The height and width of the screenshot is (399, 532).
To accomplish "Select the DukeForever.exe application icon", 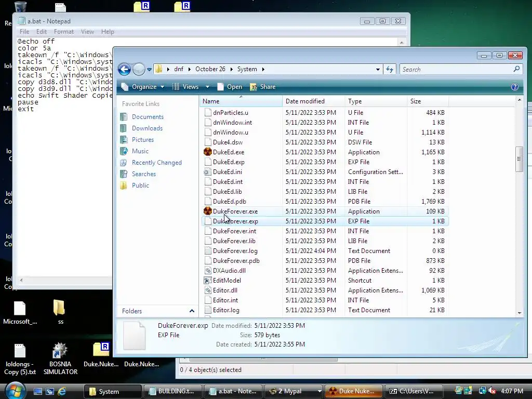I will point(208,211).
